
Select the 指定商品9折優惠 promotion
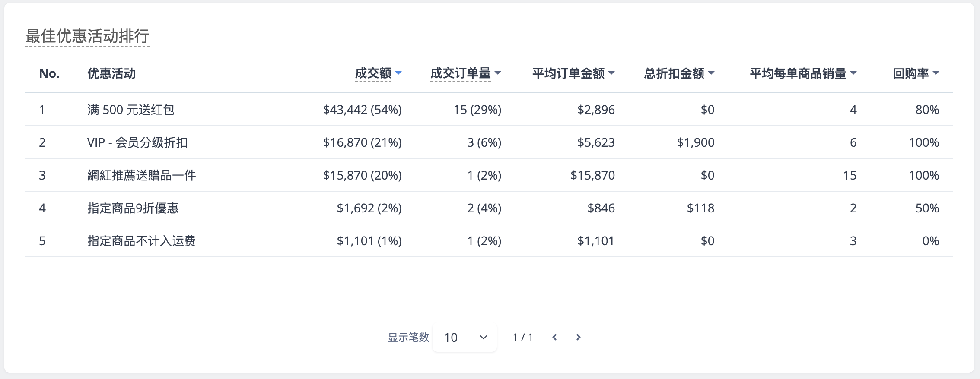coord(133,208)
